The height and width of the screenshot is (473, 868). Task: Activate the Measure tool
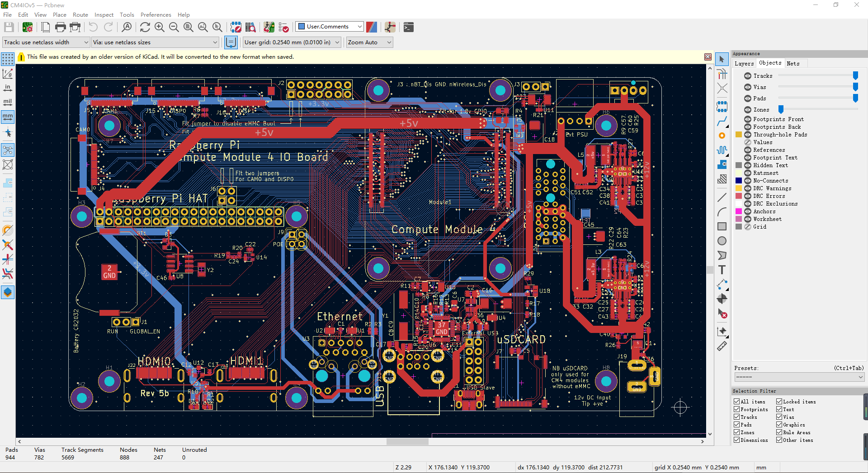click(x=722, y=346)
